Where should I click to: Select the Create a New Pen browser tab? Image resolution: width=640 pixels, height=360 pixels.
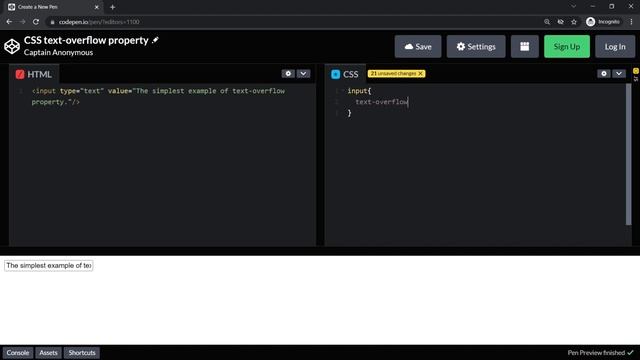coord(53,7)
